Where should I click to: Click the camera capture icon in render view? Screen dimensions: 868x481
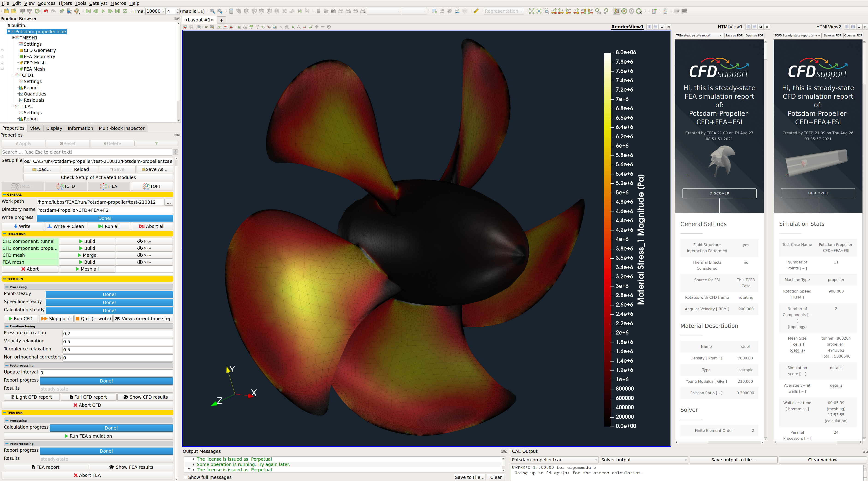199,27
